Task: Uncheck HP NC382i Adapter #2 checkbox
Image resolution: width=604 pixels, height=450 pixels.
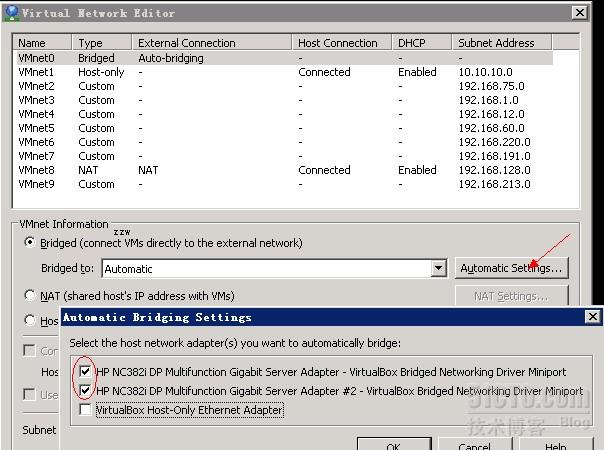Action: (86, 391)
